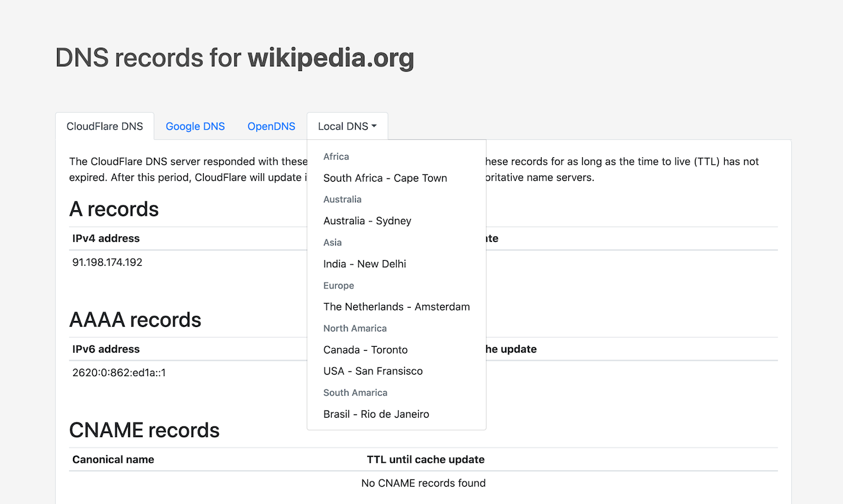843x504 pixels.
Task: Click the CNAME records heading
Action: click(x=145, y=430)
